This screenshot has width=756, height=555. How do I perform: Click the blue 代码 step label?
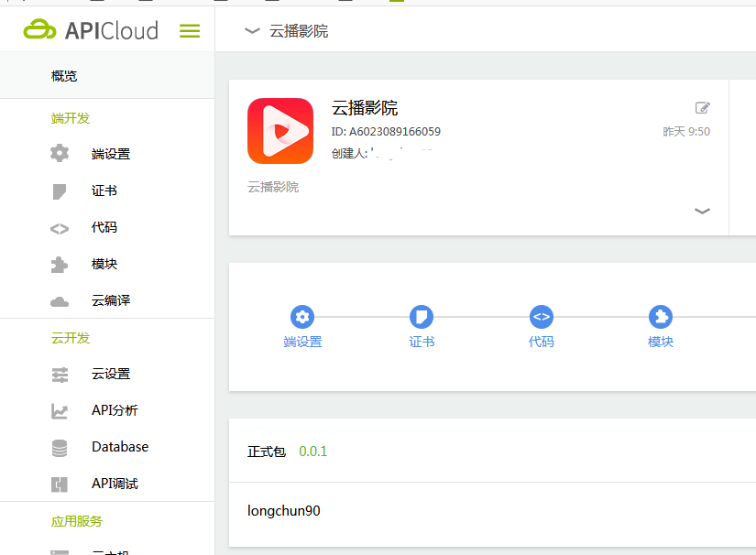point(541,342)
